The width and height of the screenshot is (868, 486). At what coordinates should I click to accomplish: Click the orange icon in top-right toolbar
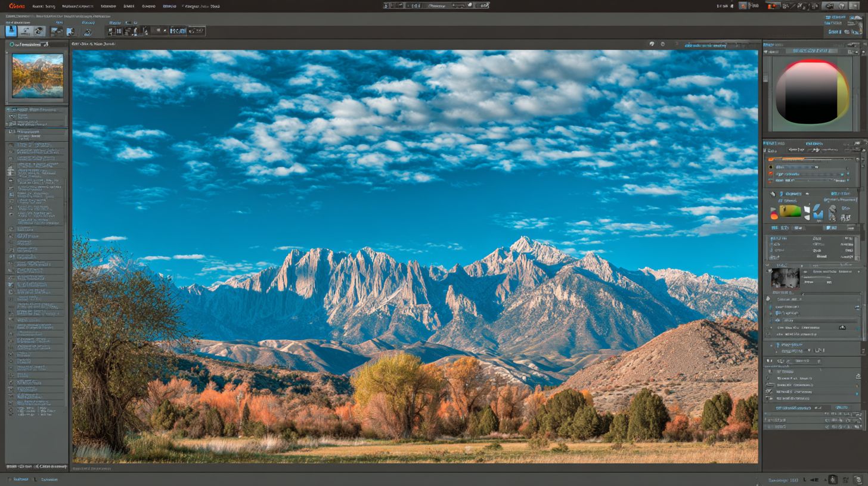point(743,6)
